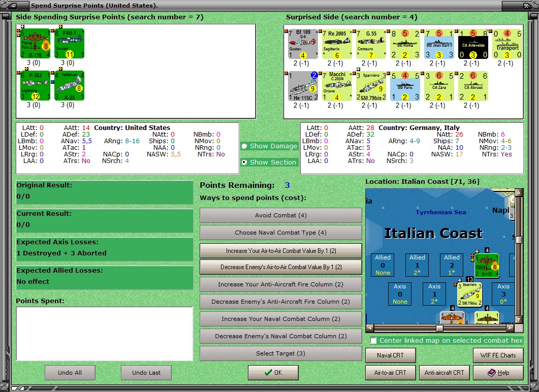The image size is (539, 392).
Task: Select the CA Abruzzi ship counter
Action: 473,86
